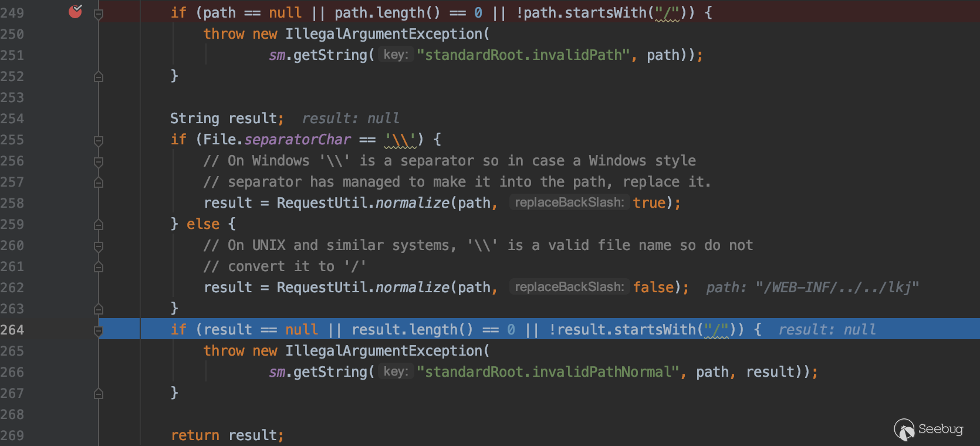Click replaceBackSlash hint on line 258
Image resolution: width=980 pixels, height=446 pixels.
tap(569, 202)
